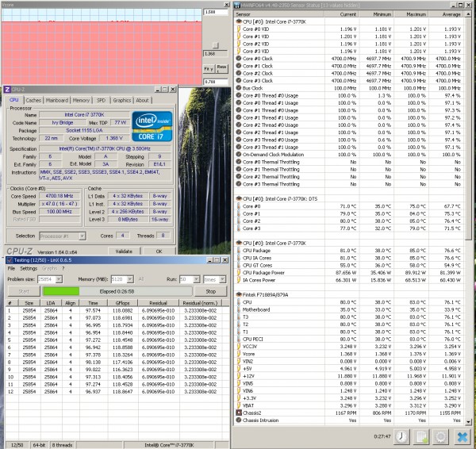
Task: Click the Vcore 1.368 V current value
Action: [348, 354]
